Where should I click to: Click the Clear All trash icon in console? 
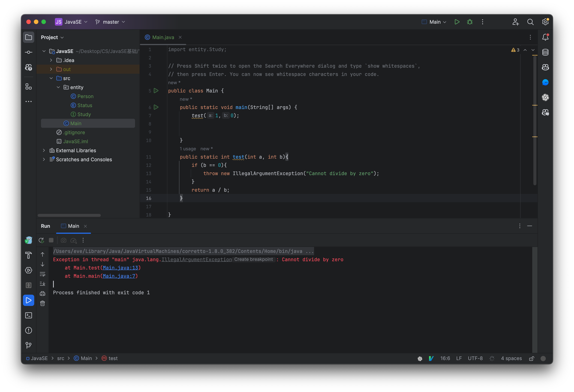pyautogui.click(x=43, y=303)
